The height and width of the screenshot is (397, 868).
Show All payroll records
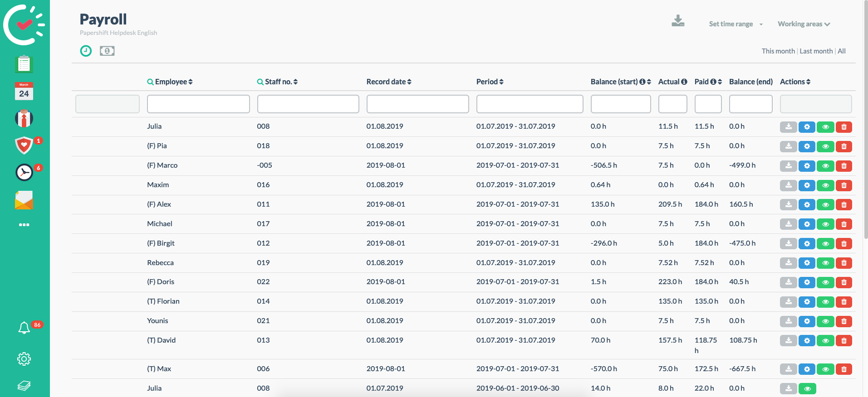[x=842, y=51]
